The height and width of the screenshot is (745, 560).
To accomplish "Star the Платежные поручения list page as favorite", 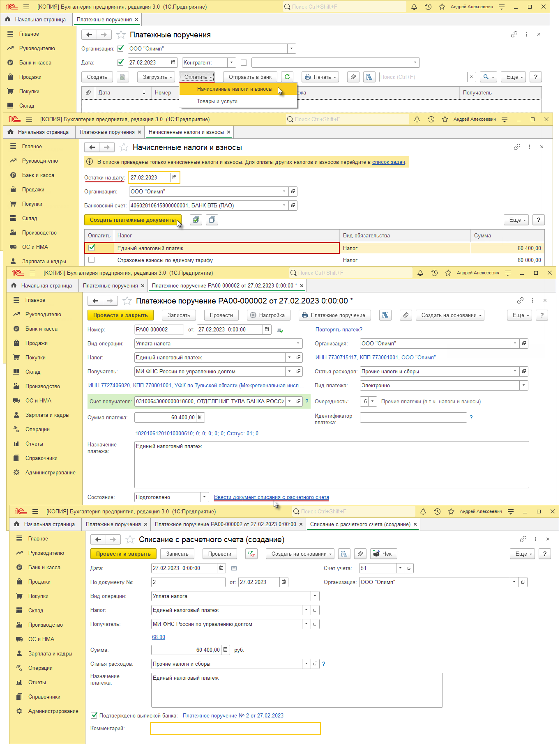I will point(121,35).
